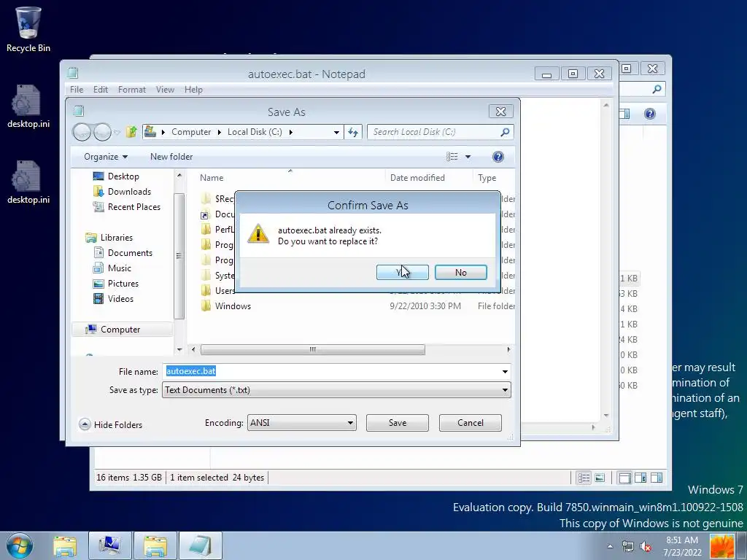
Task: Select the lower desktop.ini desktop icon
Action: (28, 182)
